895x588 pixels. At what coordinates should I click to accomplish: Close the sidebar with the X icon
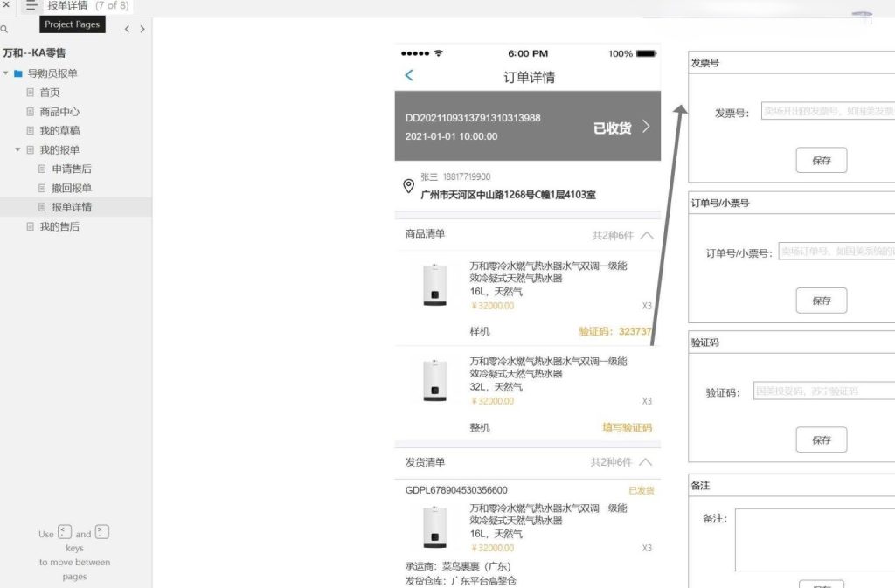[x=7, y=7]
